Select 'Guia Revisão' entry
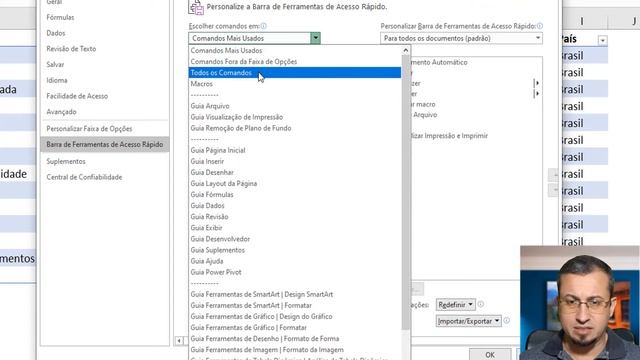The image size is (640, 360). 295,217
